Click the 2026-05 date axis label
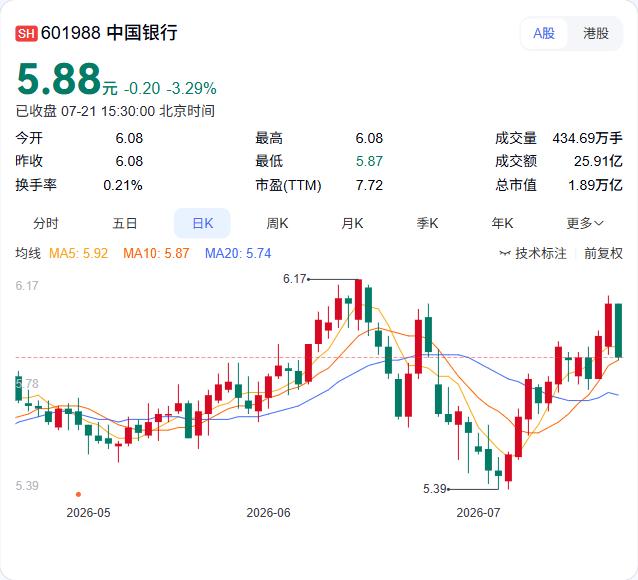This screenshot has height=580, width=638. tap(88, 512)
